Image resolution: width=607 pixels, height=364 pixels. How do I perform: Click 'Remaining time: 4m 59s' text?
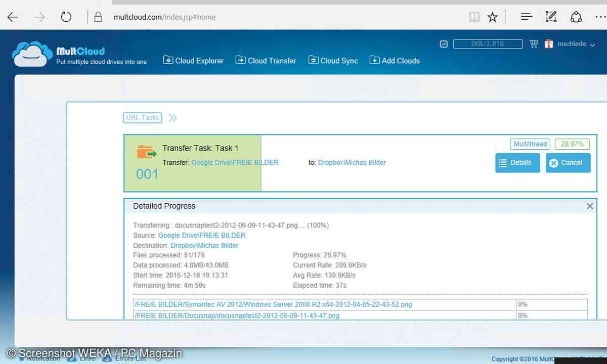click(169, 286)
